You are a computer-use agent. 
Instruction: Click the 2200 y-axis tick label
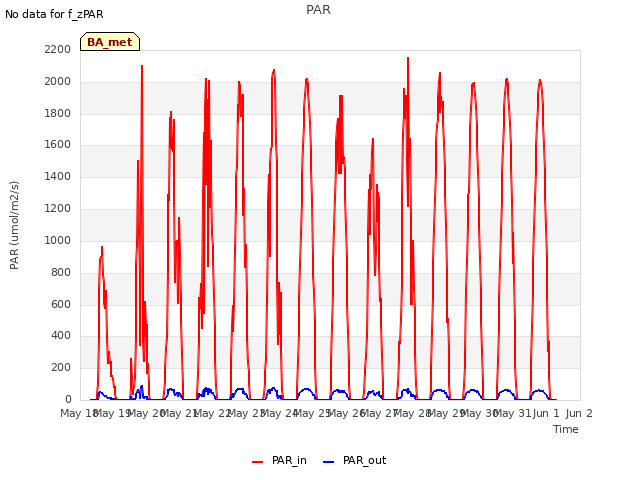[x=58, y=50]
